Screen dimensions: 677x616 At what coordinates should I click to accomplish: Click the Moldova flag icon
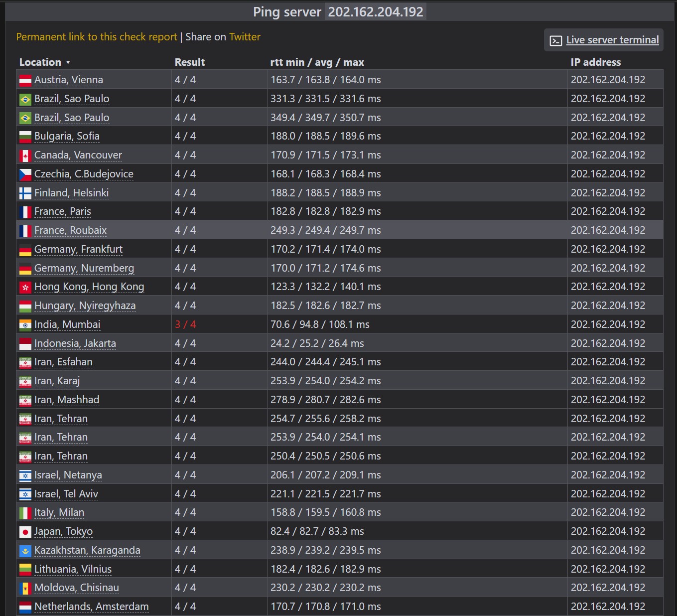25,588
